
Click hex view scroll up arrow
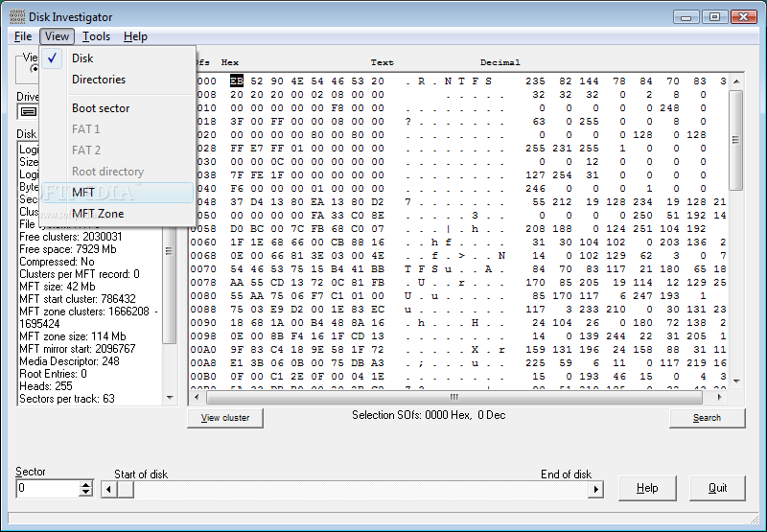736,81
